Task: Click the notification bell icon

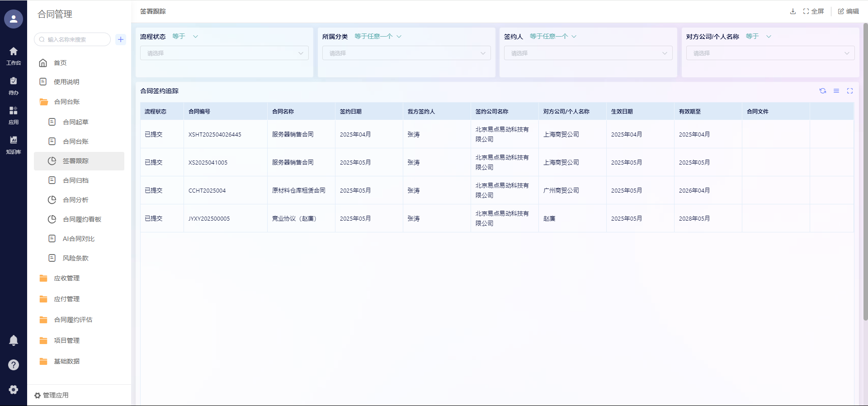Action: [x=14, y=340]
